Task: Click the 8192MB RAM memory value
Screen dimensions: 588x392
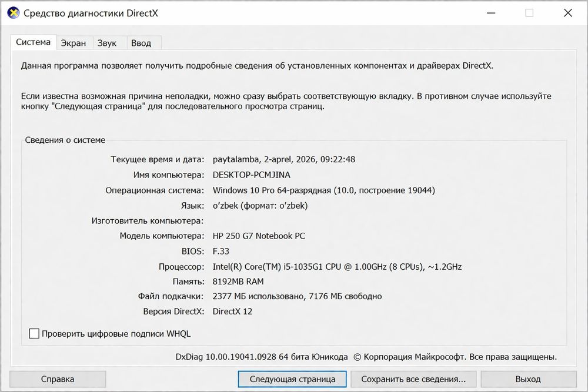Action: pos(238,282)
